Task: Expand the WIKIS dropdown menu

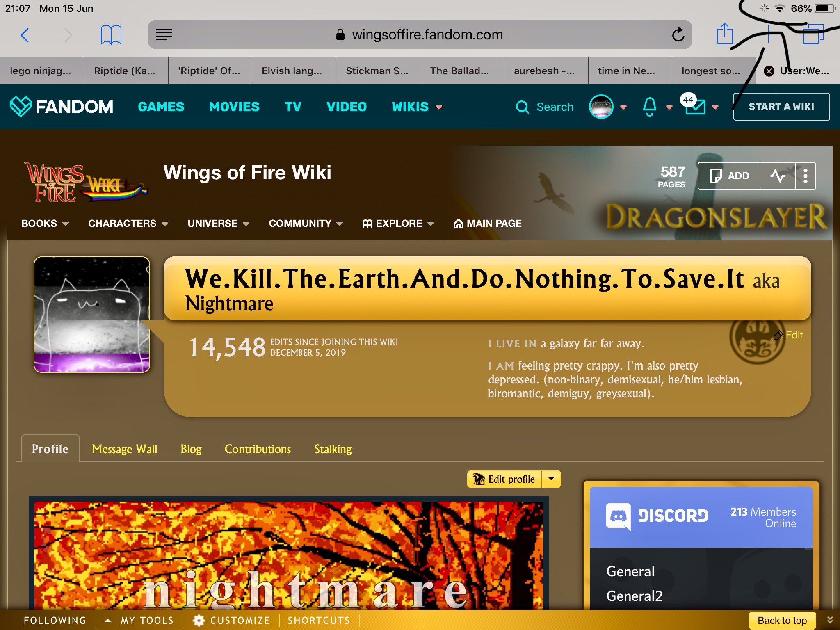Action: (x=417, y=107)
